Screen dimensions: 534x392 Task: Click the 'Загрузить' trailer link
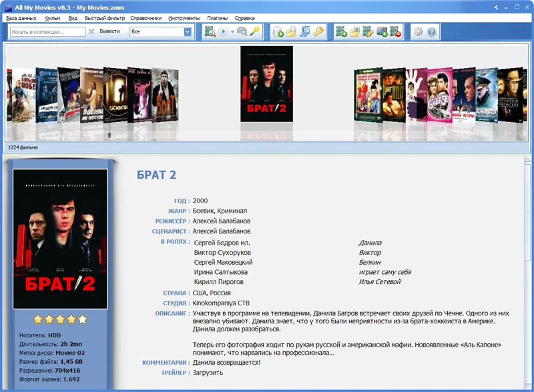click(x=208, y=373)
